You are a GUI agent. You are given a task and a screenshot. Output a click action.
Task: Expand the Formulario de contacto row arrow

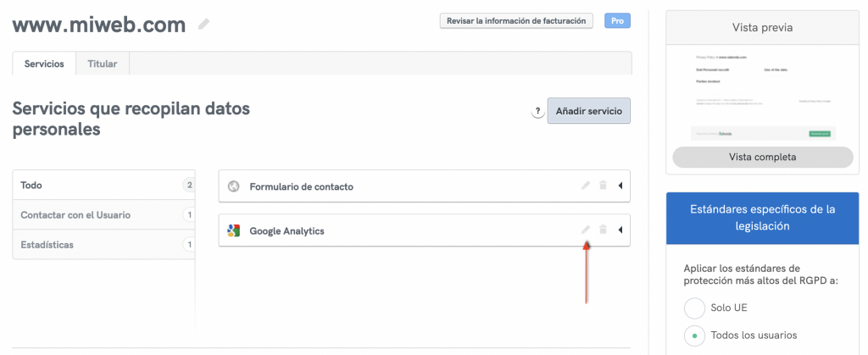click(620, 186)
